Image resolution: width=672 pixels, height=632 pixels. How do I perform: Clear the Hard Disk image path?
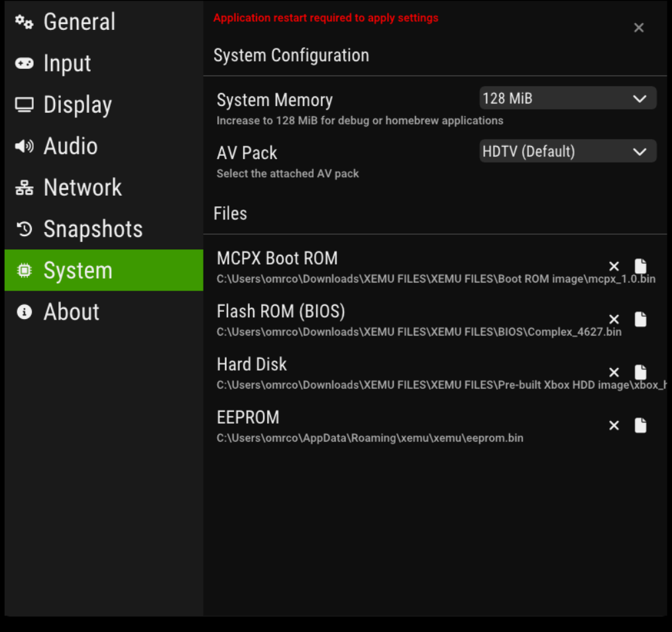pyautogui.click(x=614, y=372)
